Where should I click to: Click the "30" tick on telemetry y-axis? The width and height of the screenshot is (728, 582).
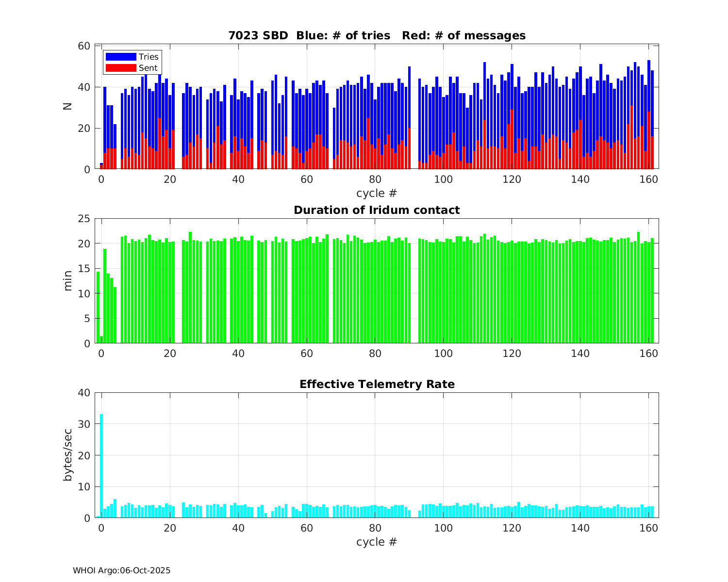tap(84, 424)
